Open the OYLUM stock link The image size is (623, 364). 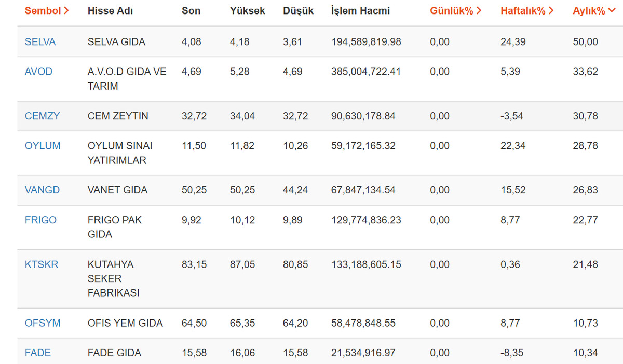(43, 146)
